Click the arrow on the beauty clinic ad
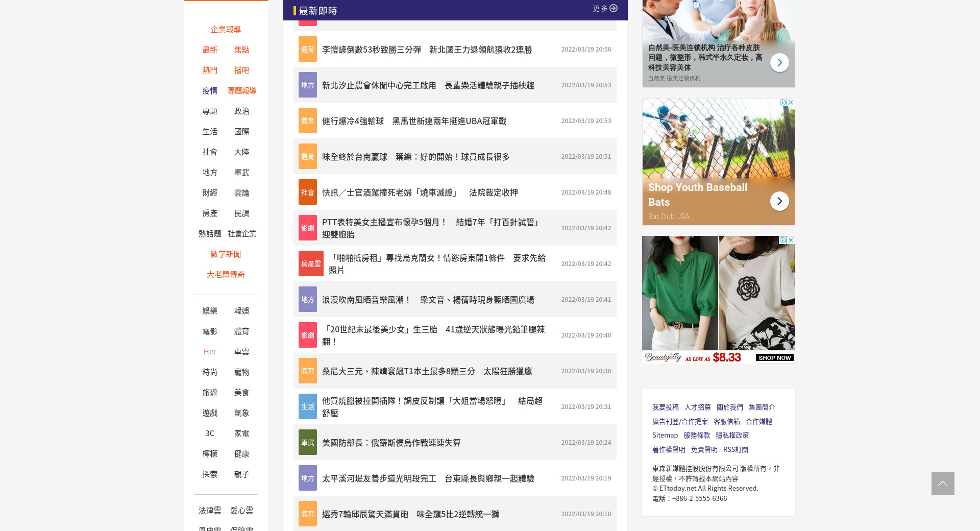The width and height of the screenshot is (980, 531). 779,62
